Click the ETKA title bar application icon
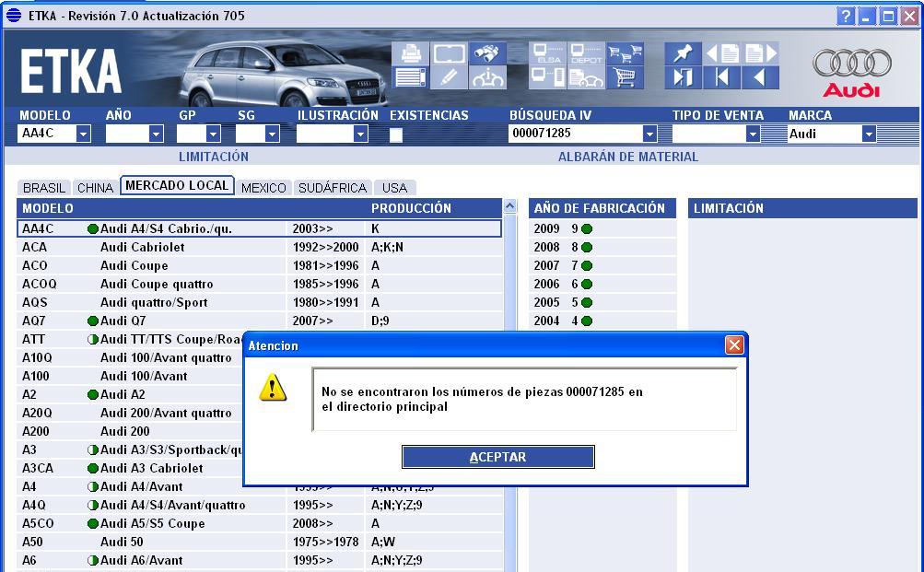The height and width of the screenshot is (572, 924). (14, 16)
